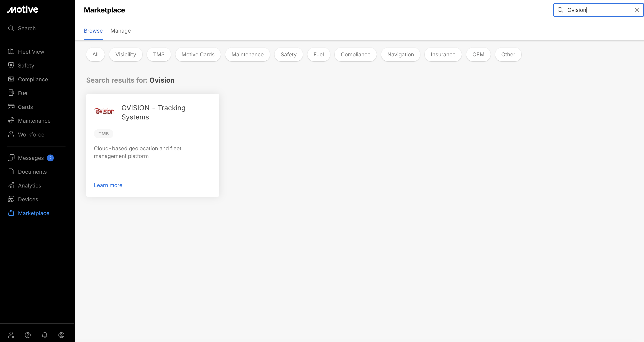The width and height of the screenshot is (644, 342).
Task: Click the Cloud-based geolocation card description
Action: 138,152
